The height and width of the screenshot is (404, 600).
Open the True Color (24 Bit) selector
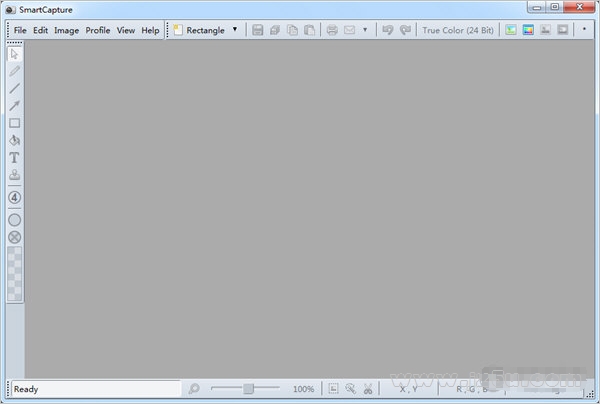[458, 30]
